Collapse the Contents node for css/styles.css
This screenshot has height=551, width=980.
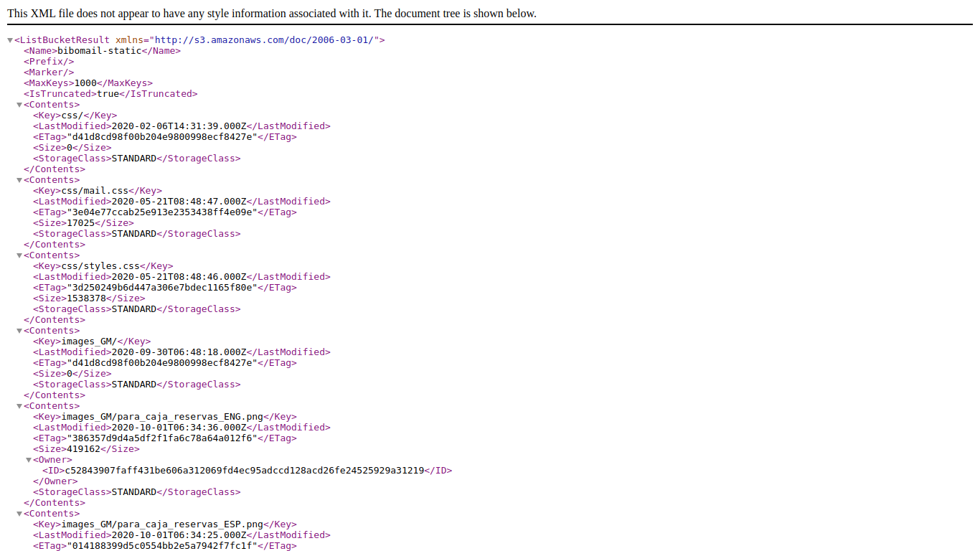click(19, 255)
